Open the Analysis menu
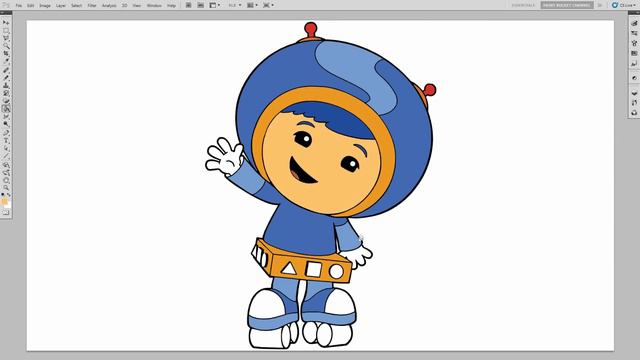 [109, 5]
